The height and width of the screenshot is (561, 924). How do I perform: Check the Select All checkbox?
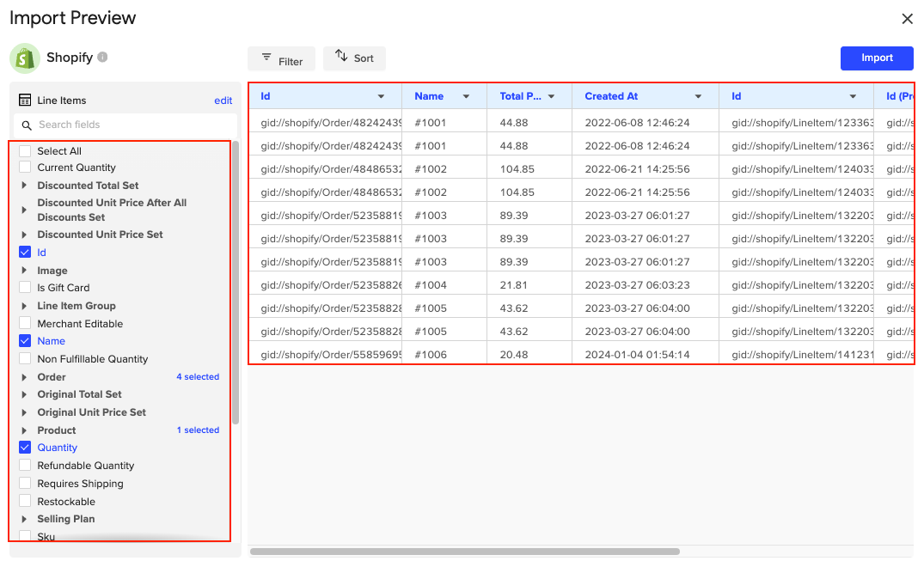coord(26,149)
